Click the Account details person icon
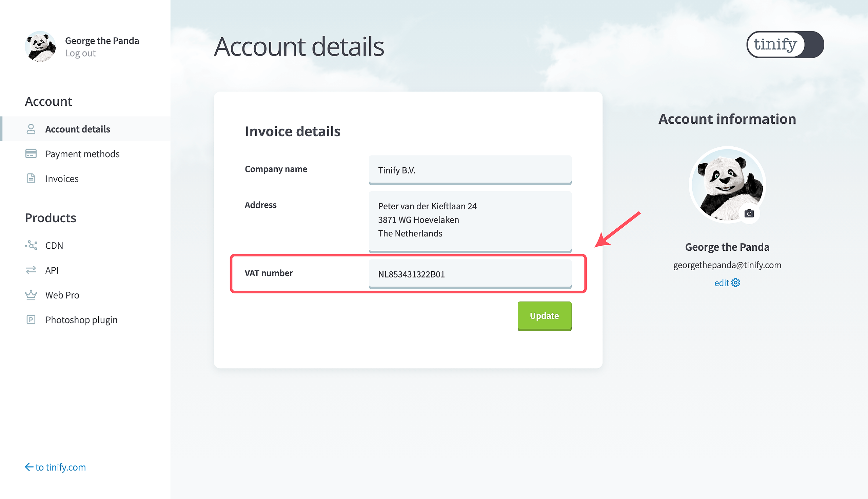Screen dimensions: 868x499 tap(31, 129)
